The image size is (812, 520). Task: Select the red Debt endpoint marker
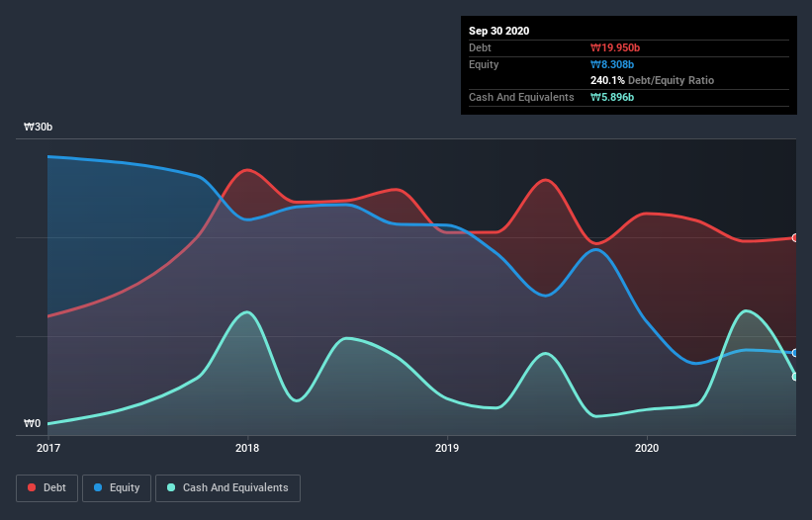795,238
